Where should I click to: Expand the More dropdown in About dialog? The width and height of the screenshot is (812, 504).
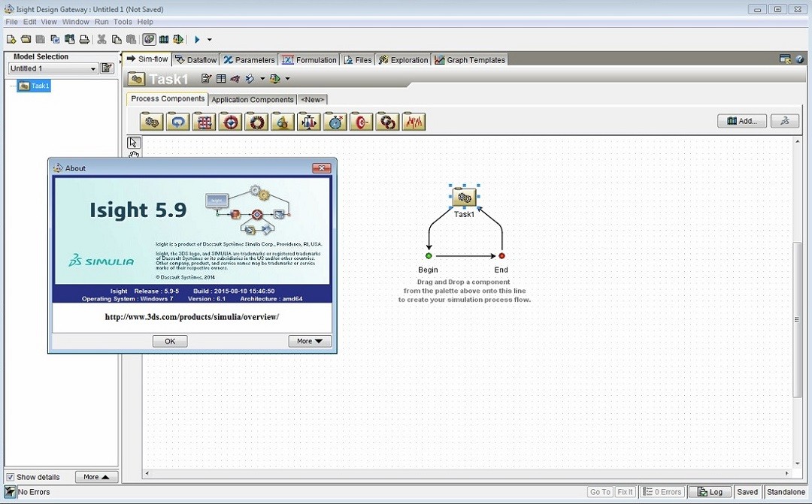point(309,341)
